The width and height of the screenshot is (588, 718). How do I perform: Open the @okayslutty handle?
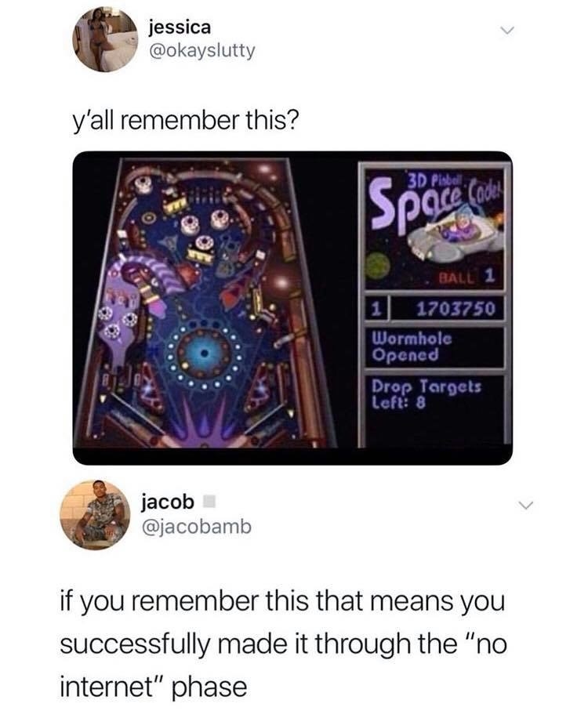[202, 51]
